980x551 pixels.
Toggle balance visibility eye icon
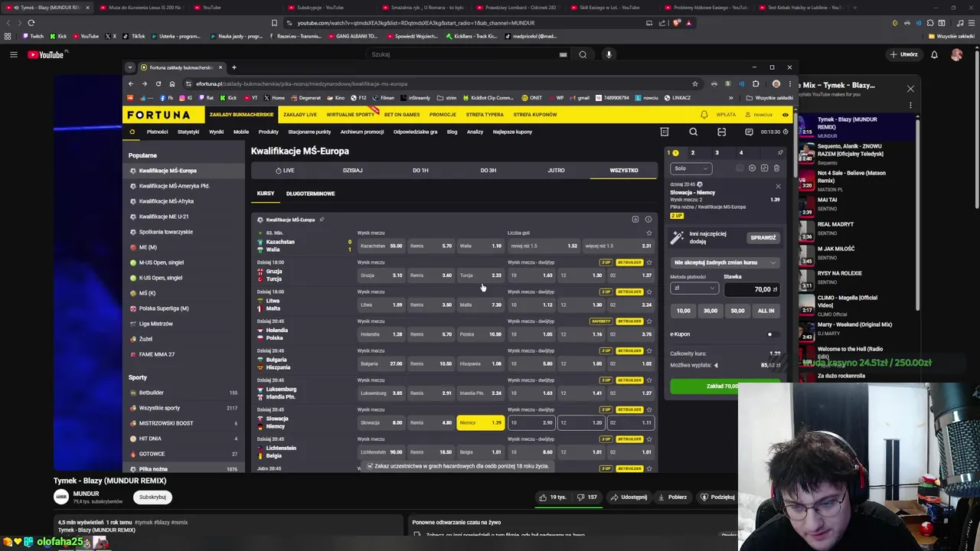[x=786, y=115]
